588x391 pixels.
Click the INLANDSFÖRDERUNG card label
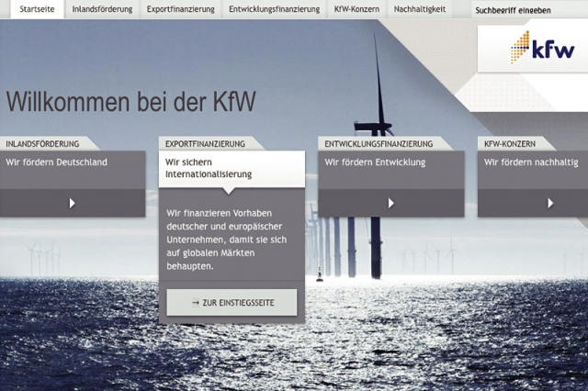43,144
